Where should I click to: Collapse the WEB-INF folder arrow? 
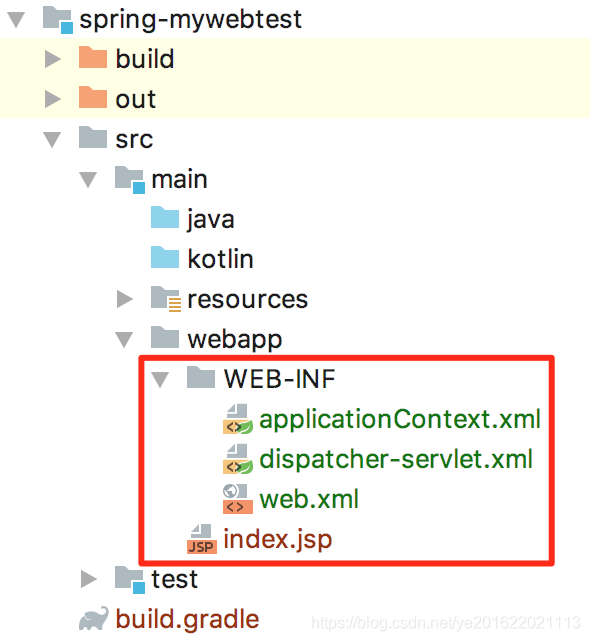(x=160, y=379)
